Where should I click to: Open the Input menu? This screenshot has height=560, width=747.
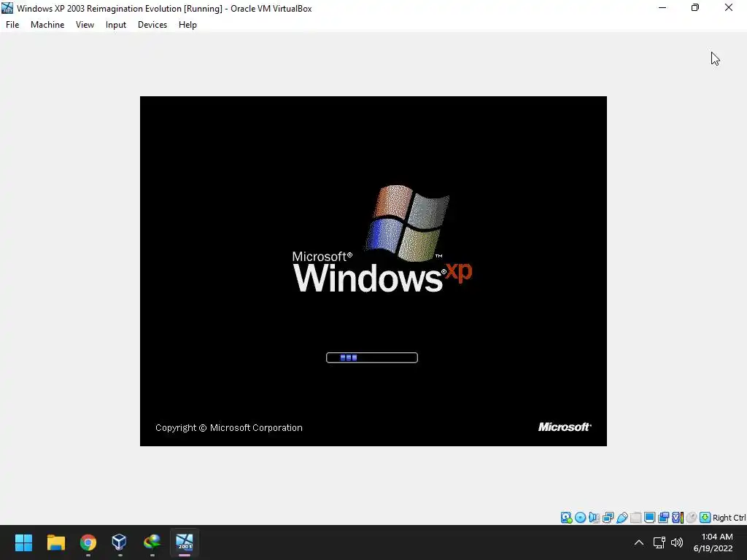point(116,25)
